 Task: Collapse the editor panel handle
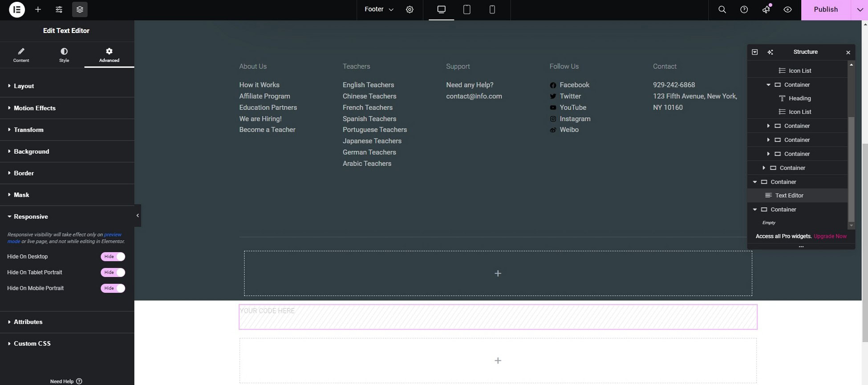[x=138, y=216]
